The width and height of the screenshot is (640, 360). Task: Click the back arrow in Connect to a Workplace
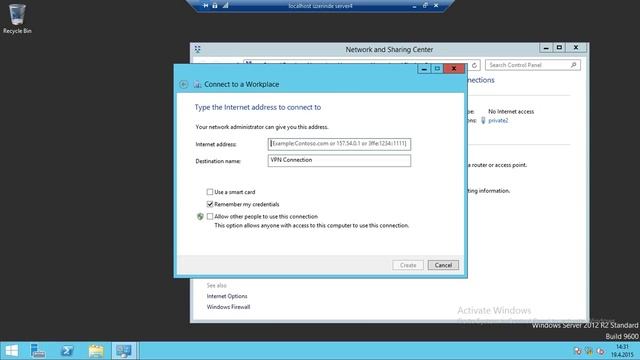pos(184,84)
